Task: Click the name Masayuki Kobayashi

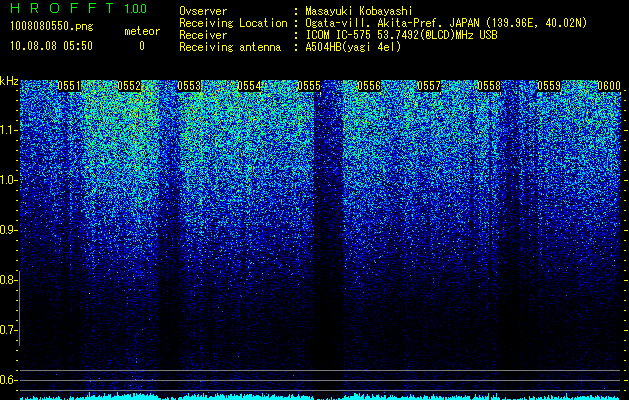Action: coord(359,11)
